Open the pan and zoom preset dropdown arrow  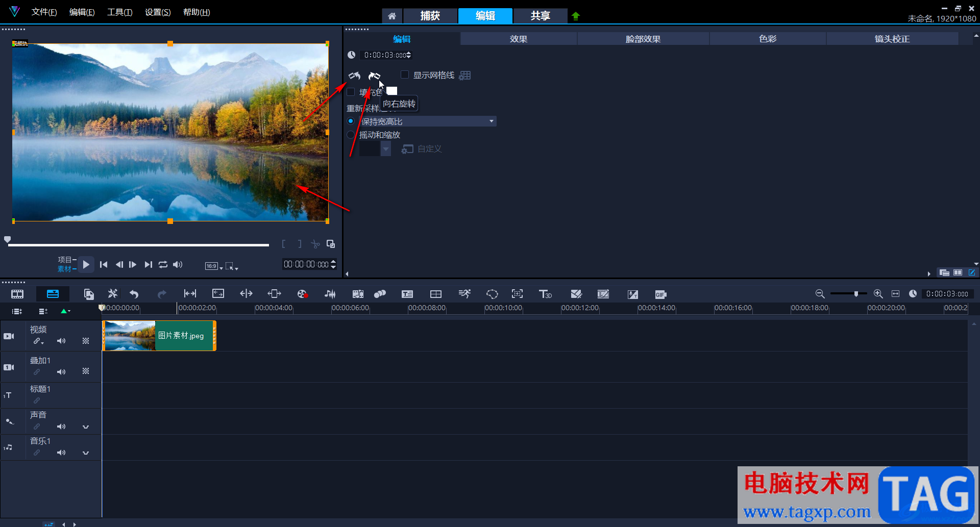[386, 149]
